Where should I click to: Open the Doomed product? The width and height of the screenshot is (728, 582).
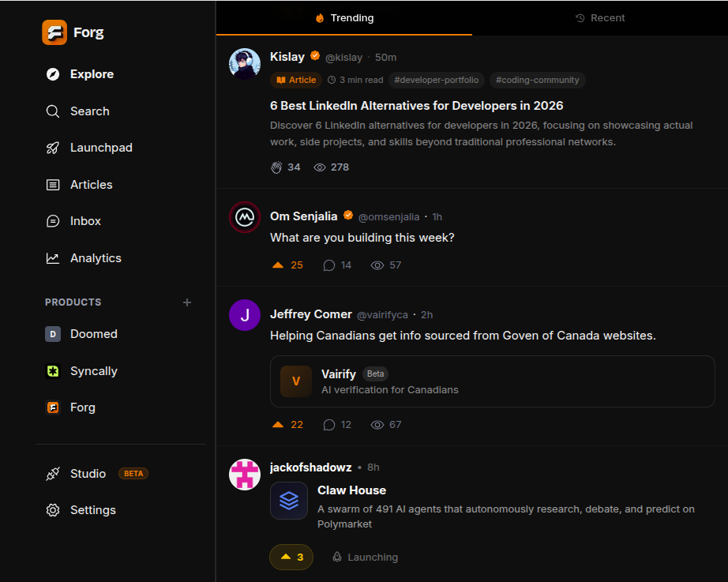(94, 333)
